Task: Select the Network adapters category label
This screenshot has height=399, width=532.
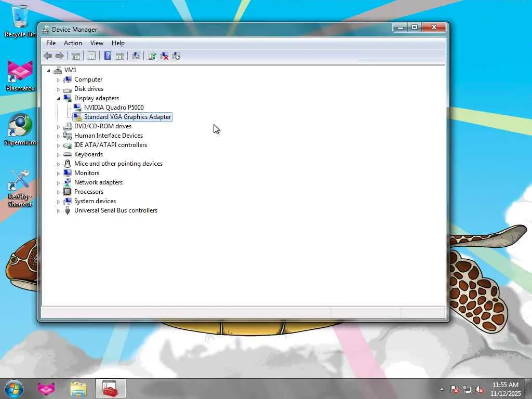Action: point(98,182)
